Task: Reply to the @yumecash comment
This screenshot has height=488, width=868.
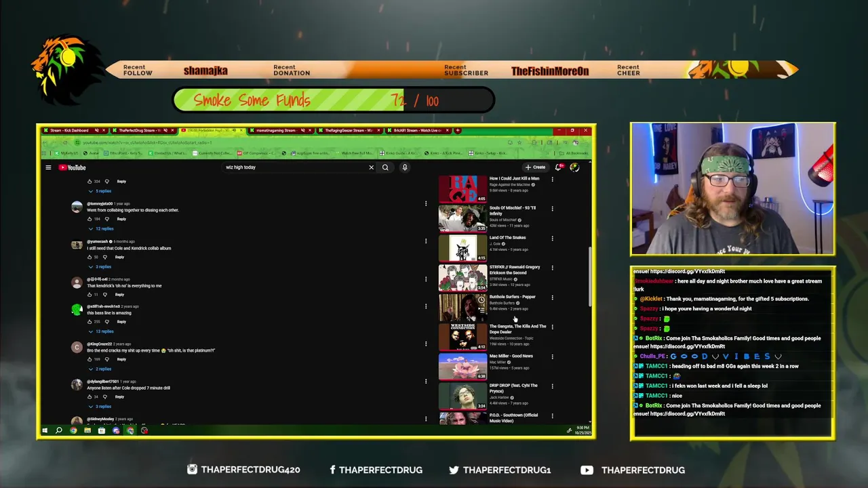Action: tap(119, 257)
